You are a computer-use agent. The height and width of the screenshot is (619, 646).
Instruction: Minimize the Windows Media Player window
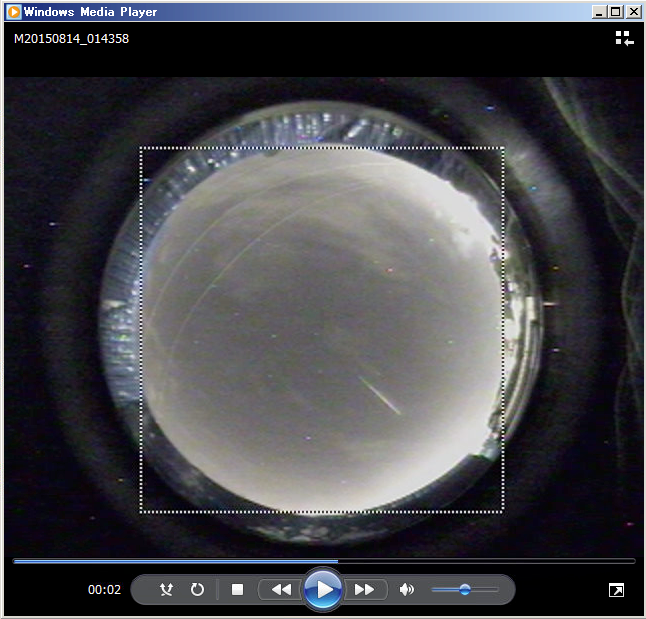tap(598, 12)
